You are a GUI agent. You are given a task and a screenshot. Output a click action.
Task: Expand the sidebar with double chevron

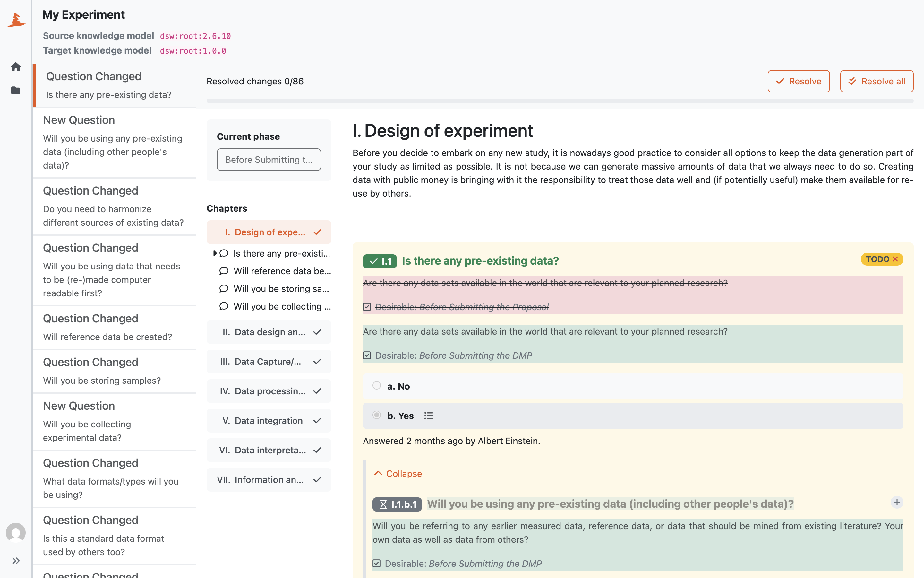point(16,561)
